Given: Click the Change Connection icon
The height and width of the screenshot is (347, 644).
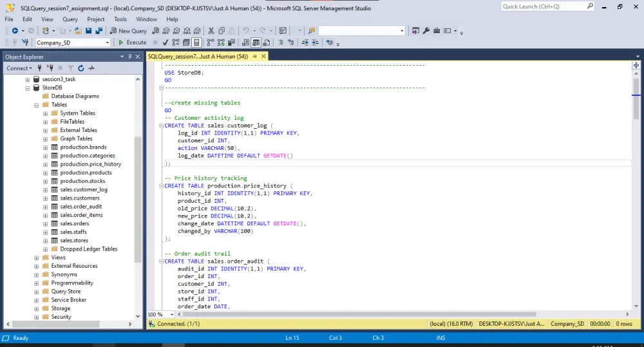Looking at the screenshot, I should [x=25, y=42].
